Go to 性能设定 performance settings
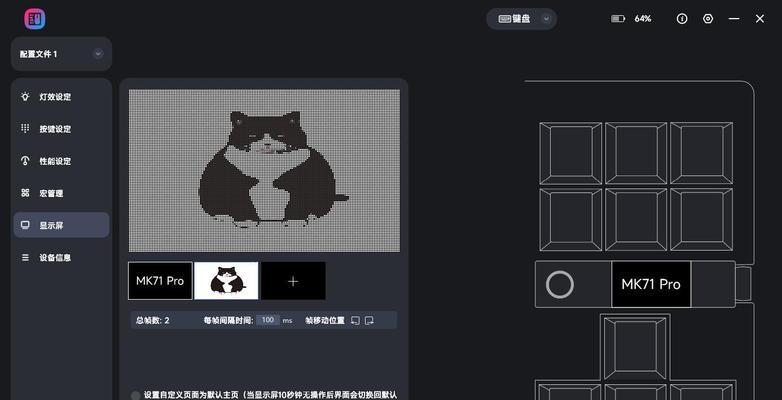The width and height of the screenshot is (782, 400). [61, 161]
